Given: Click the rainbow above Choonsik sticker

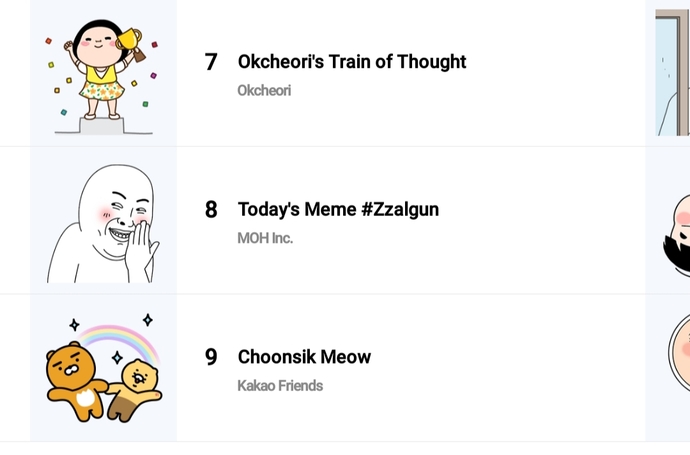Looking at the screenshot, I should click(x=118, y=342).
